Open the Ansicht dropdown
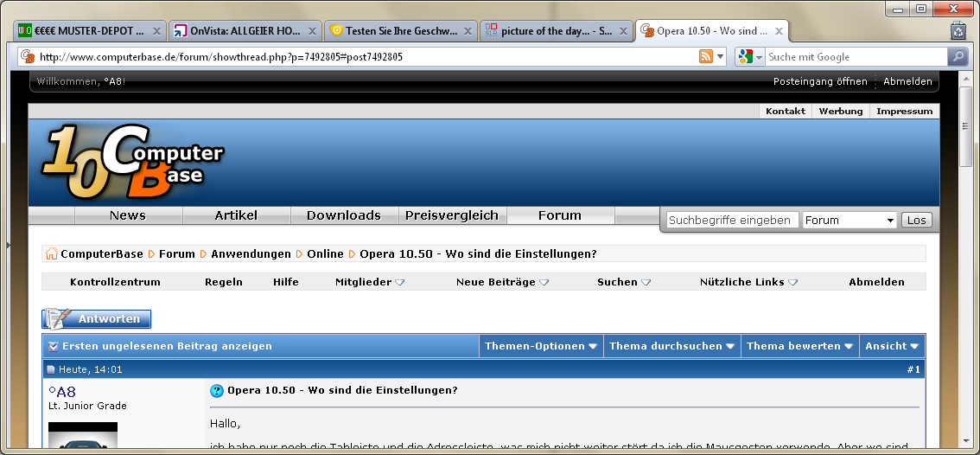Viewport: 980px width, 455px height. tap(892, 346)
